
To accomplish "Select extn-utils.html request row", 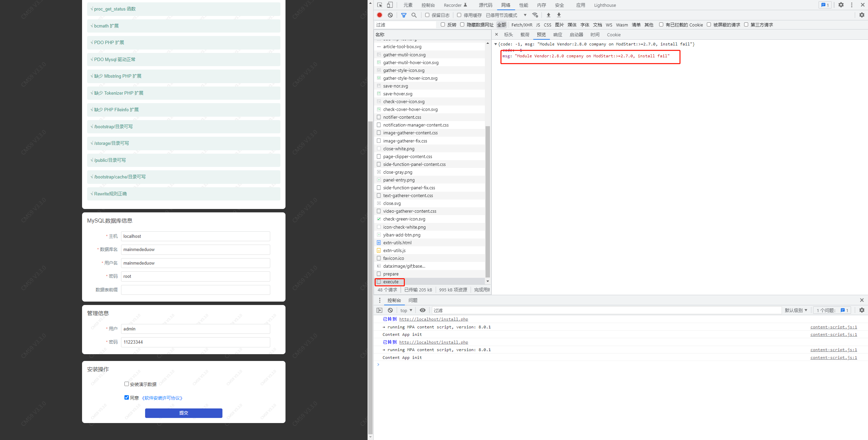I will pos(430,243).
